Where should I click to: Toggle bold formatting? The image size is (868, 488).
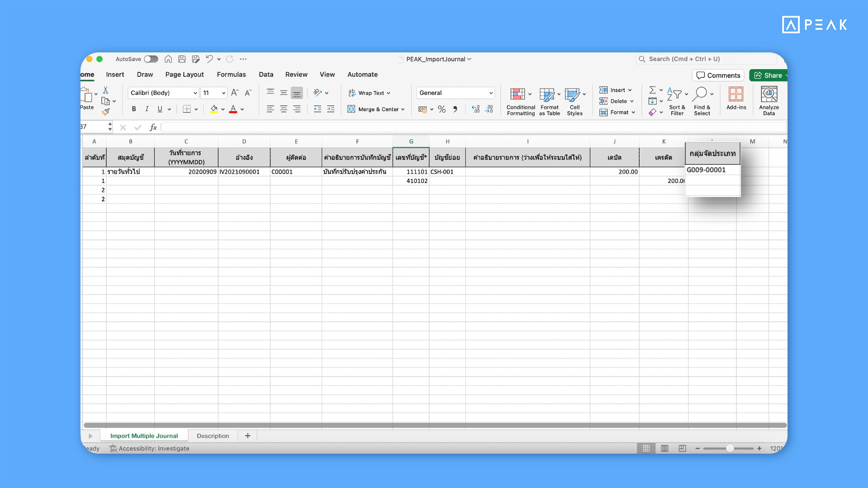133,109
